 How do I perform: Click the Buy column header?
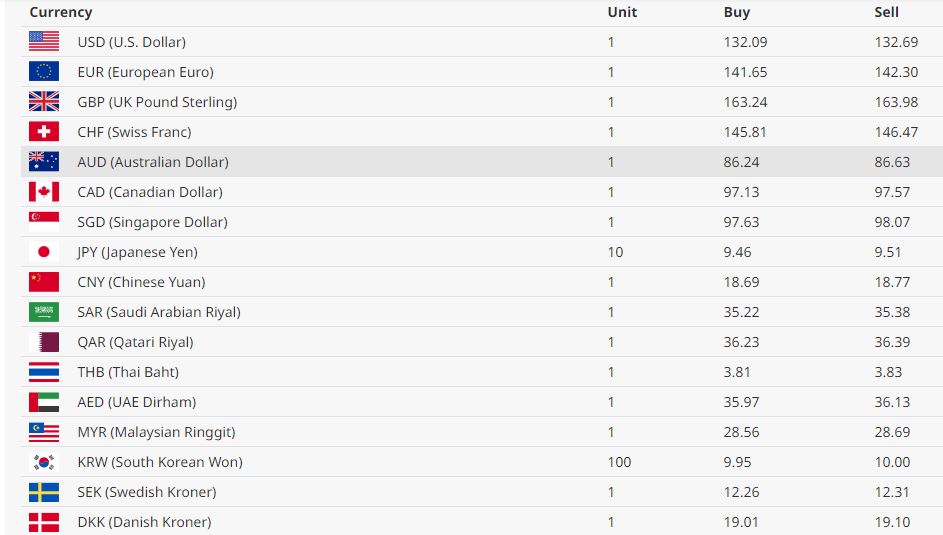point(737,13)
